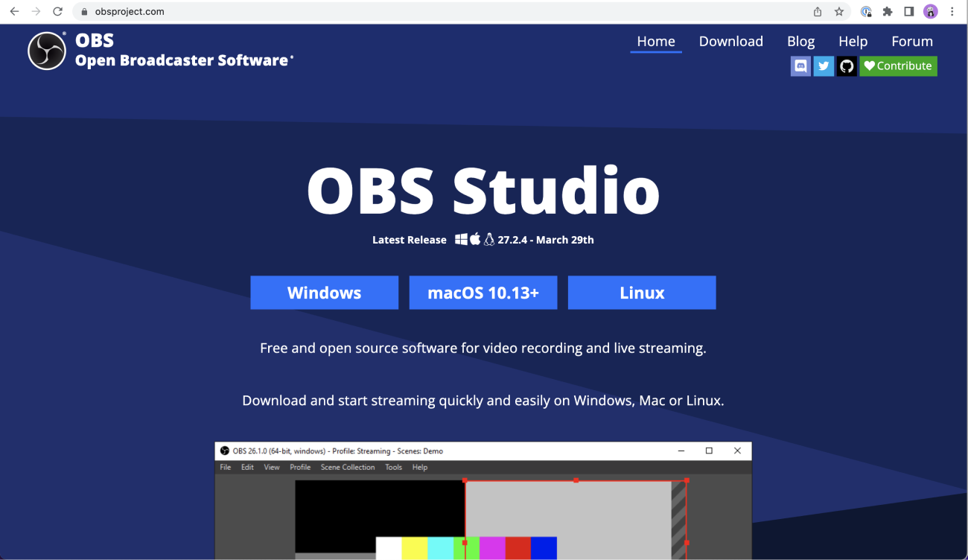Toggle the browser side panel icon

click(908, 11)
